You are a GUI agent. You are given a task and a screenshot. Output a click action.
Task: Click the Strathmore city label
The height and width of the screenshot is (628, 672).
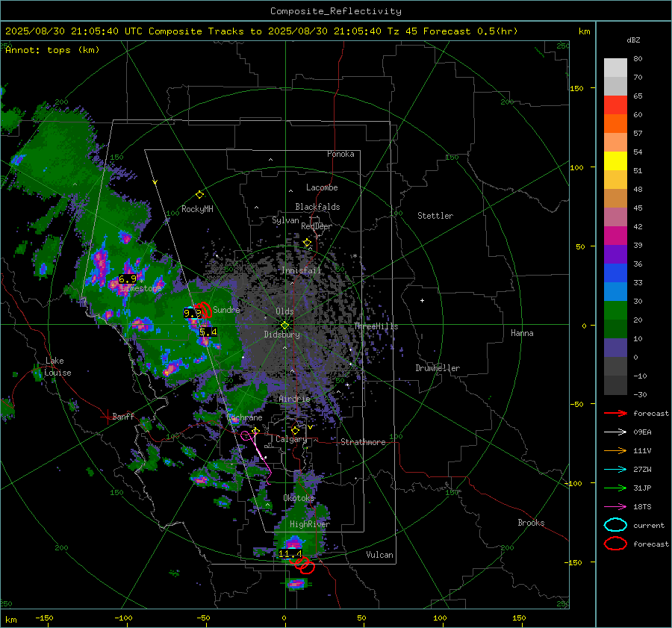click(x=364, y=442)
